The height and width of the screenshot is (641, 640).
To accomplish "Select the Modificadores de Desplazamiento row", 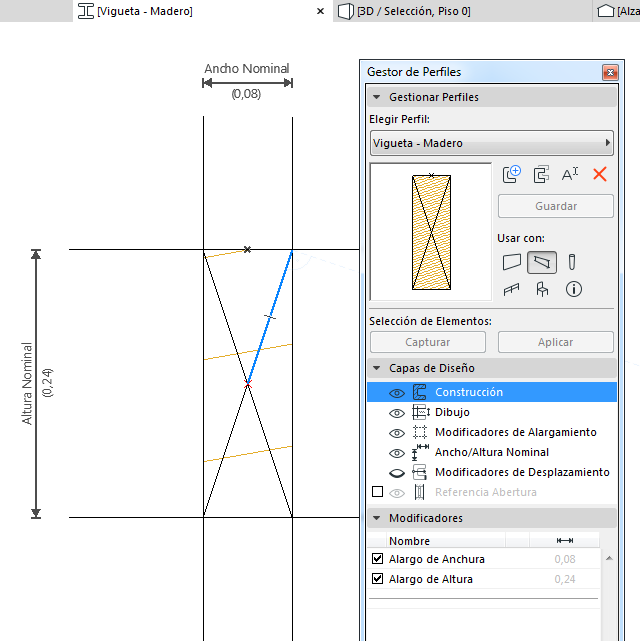I will coord(492,472).
